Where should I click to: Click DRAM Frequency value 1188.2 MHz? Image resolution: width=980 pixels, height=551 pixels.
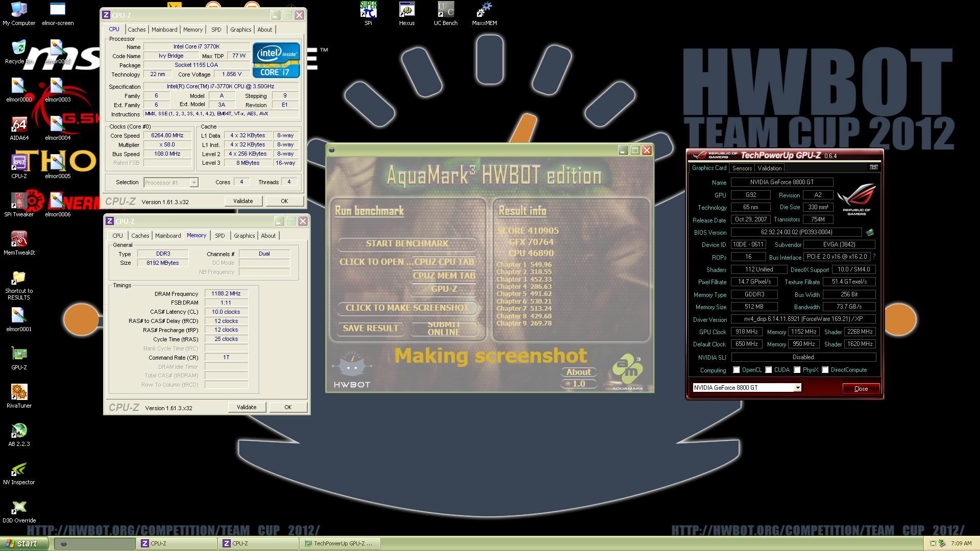tap(226, 294)
